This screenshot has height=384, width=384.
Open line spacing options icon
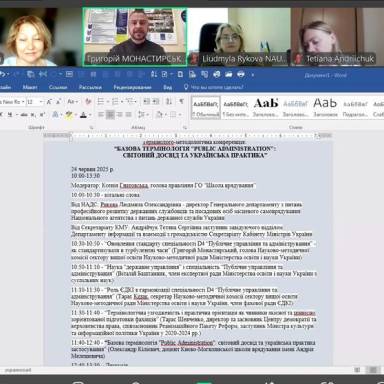(141, 115)
